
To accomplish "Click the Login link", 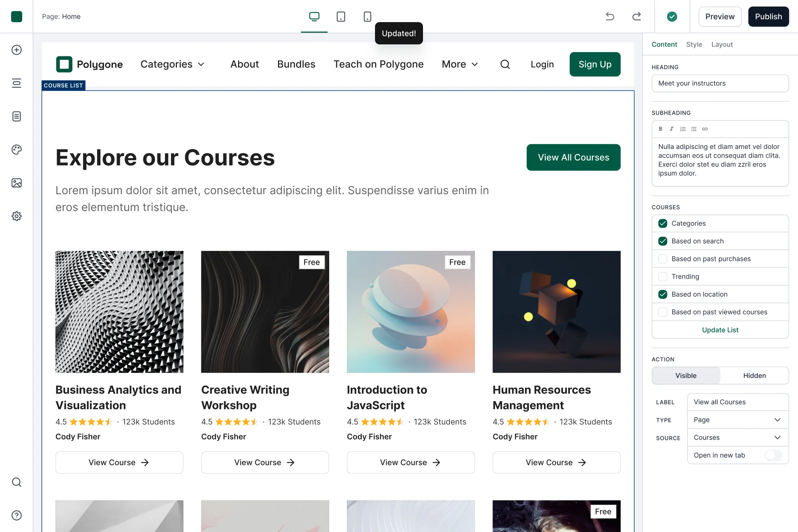I will (542, 64).
